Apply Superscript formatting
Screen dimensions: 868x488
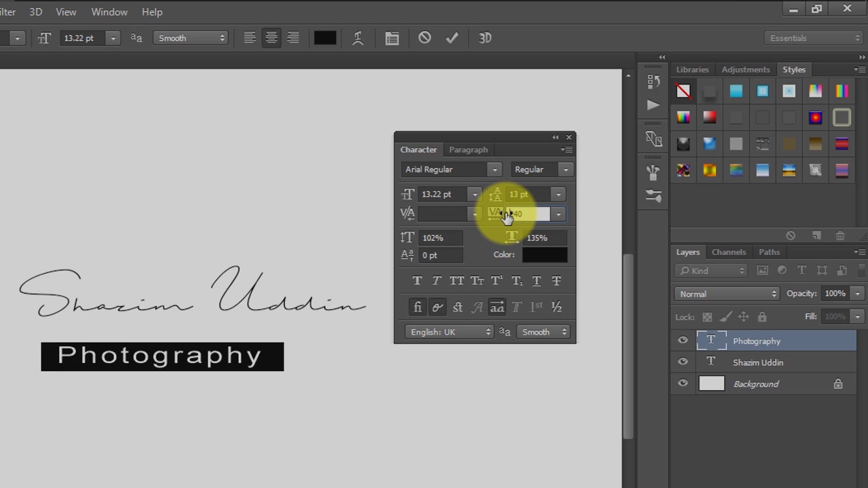pyautogui.click(x=496, y=280)
